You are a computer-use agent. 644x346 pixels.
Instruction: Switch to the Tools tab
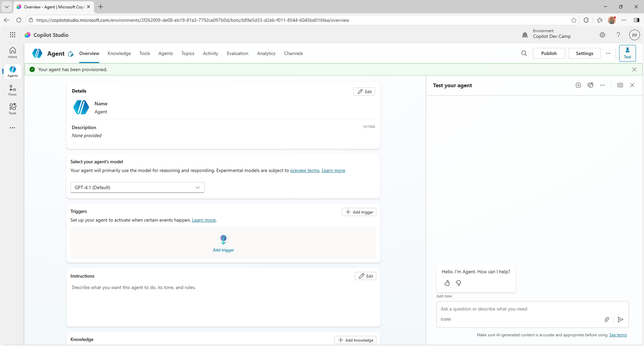point(144,54)
